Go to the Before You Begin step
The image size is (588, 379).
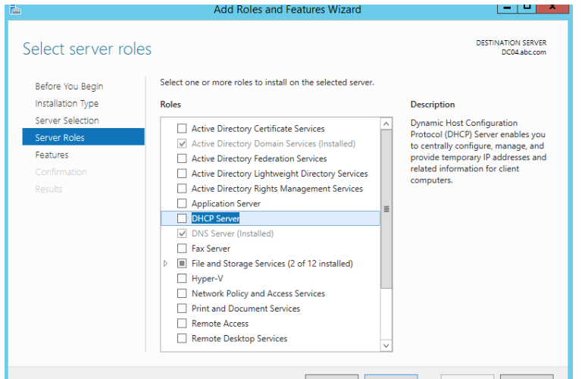click(69, 86)
